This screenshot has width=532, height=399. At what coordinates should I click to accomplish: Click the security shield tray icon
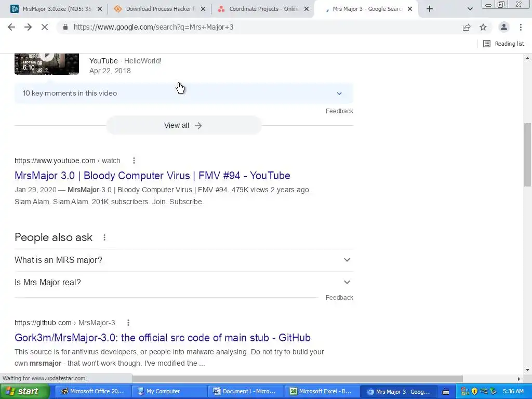point(474,392)
